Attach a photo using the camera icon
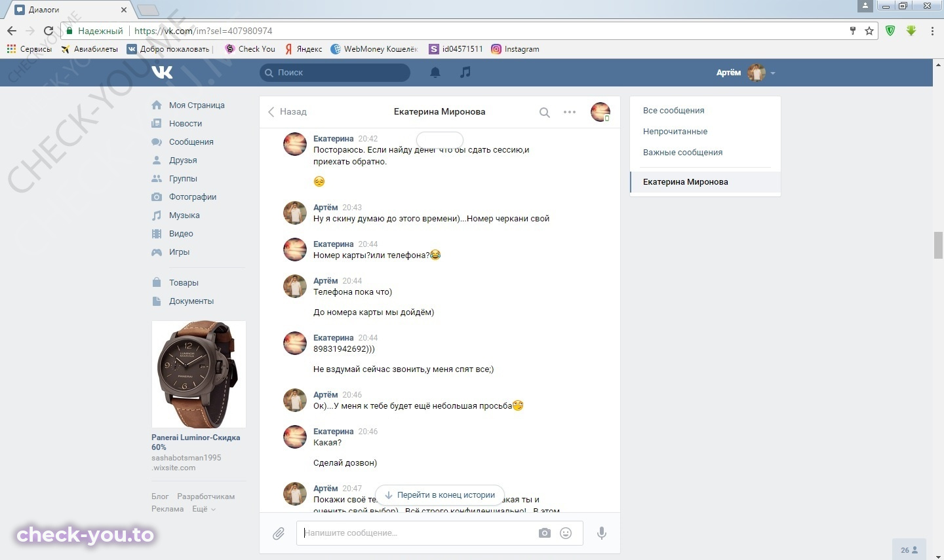 [545, 533]
